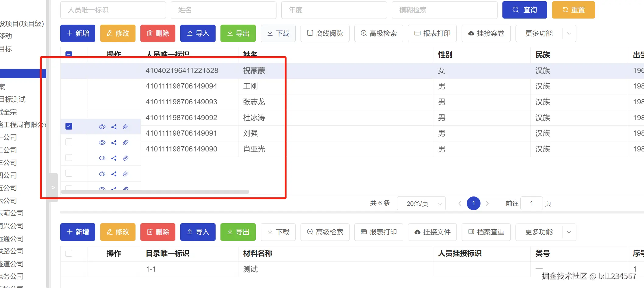The width and height of the screenshot is (644, 288).
Task: Click the eye view icon beside the checked checkbox
Action: click(102, 127)
